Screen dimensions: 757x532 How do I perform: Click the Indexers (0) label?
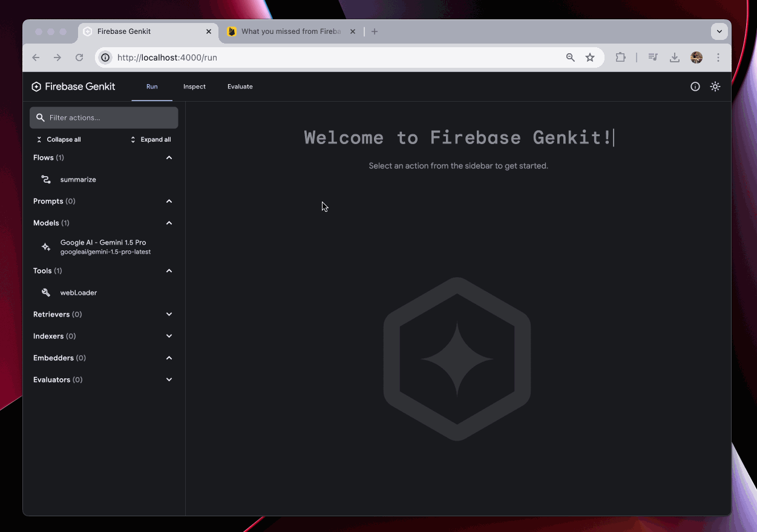tap(54, 336)
